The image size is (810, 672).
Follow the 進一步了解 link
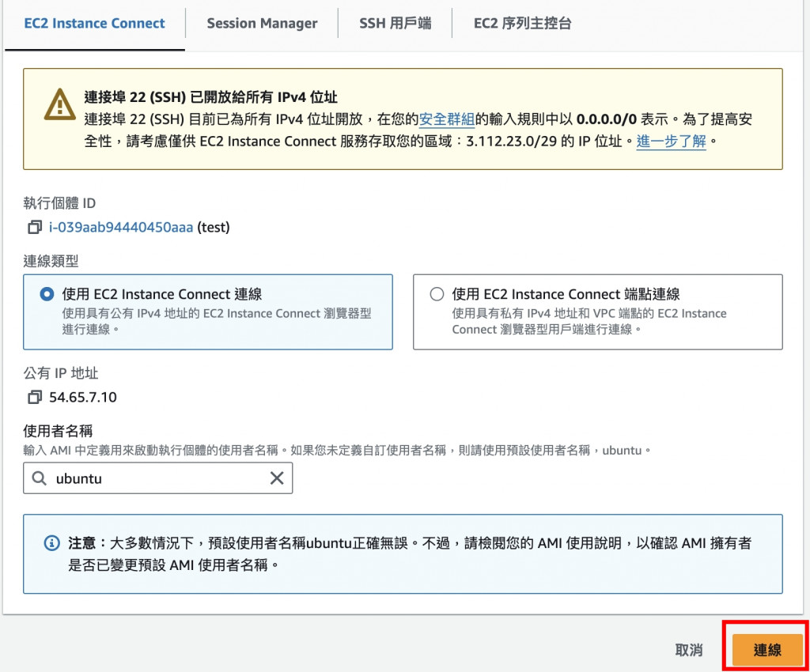(671, 141)
